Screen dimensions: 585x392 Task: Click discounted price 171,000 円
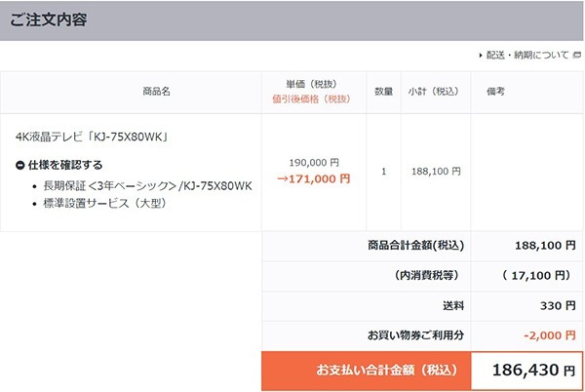pyautogui.click(x=314, y=179)
